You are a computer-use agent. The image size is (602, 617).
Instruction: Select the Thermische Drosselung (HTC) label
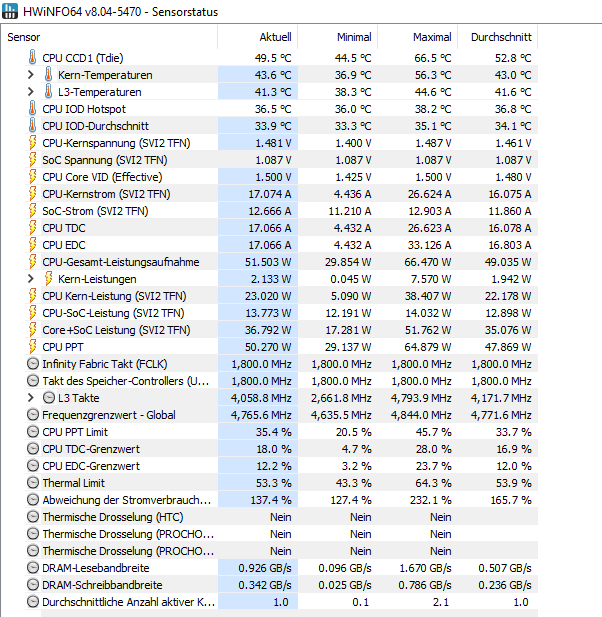point(113,517)
